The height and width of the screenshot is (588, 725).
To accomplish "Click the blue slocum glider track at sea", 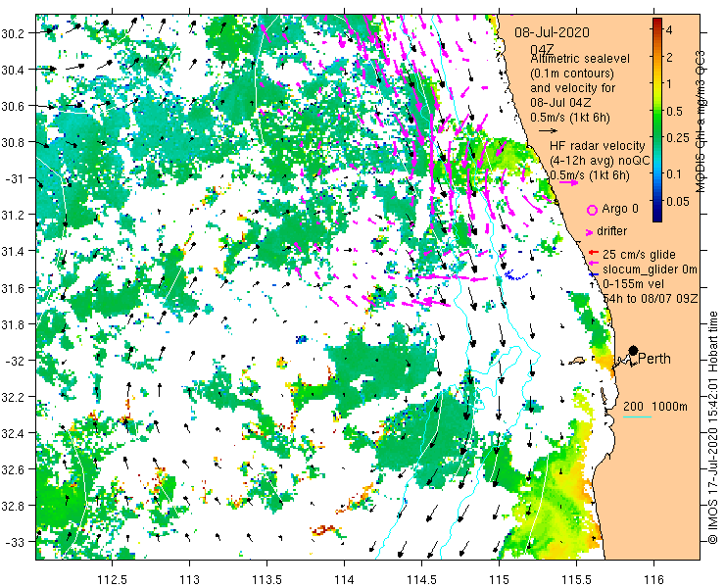I will click(515, 275).
